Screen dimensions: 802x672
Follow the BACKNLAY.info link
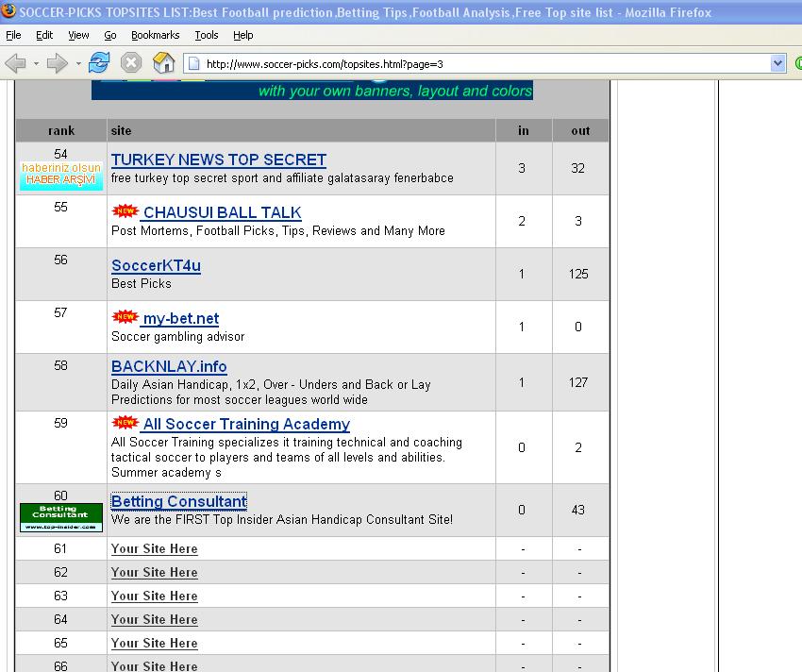(x=169, y=366)
